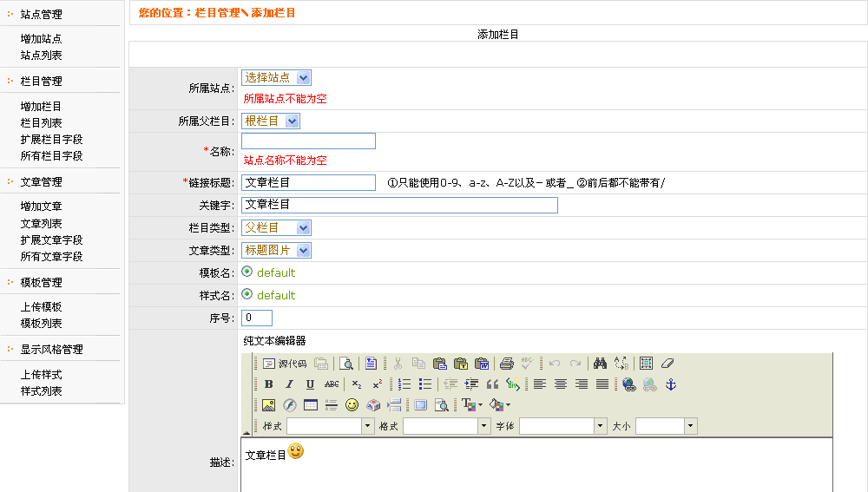This screenshot has height=492, width=868.
Task: Click the 上传模板 sidebar link
Action: (x=41, y=307)
